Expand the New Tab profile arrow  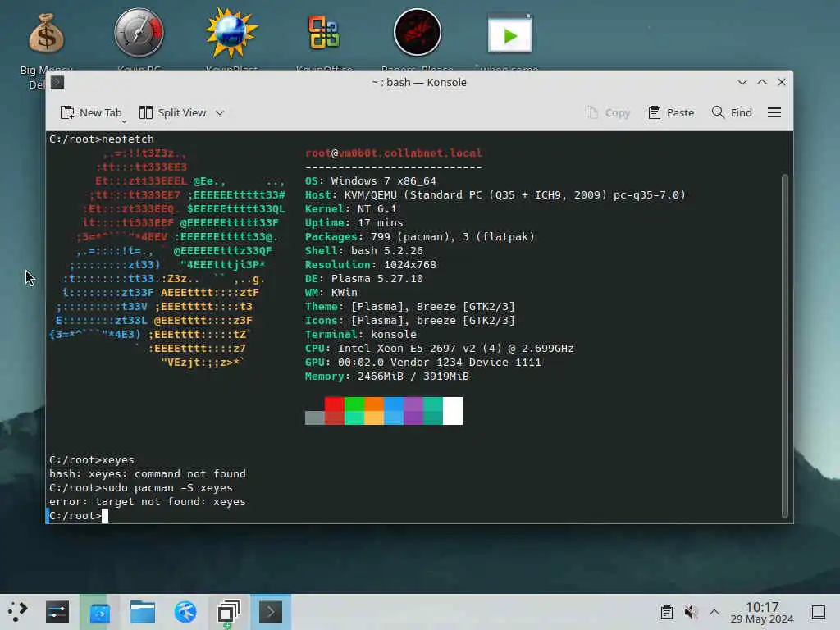coord(124,121)
